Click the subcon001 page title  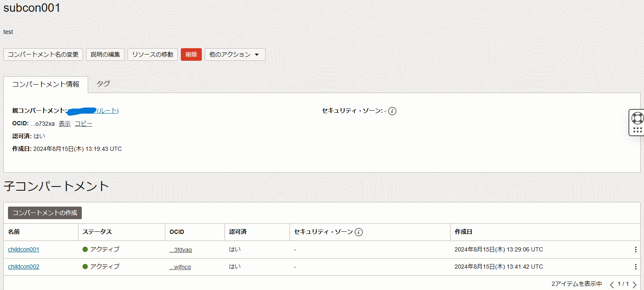[x=32, y=8]
